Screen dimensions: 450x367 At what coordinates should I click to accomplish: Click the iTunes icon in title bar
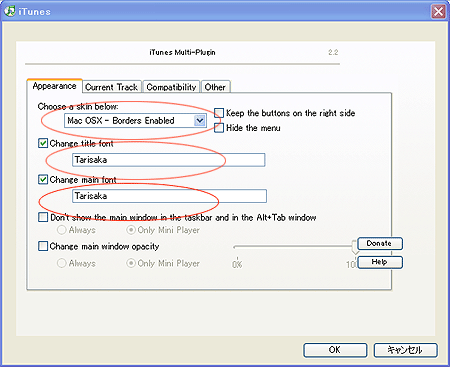(10, 11)
